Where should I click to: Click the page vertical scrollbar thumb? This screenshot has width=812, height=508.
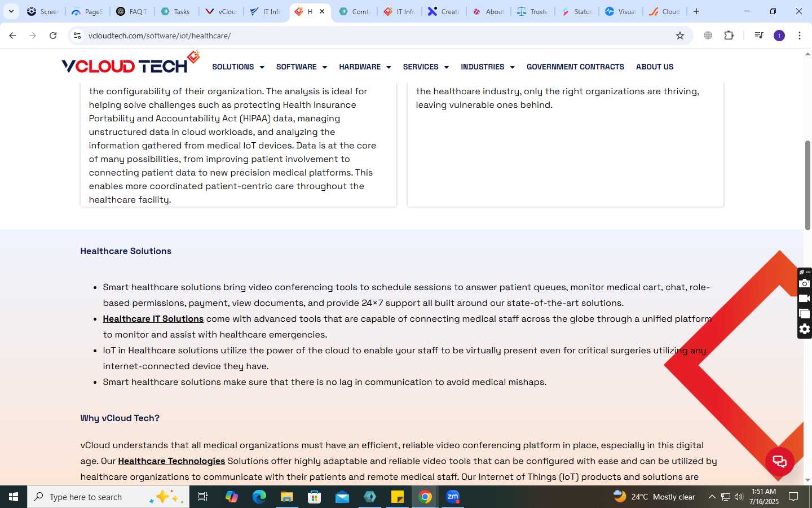pos(807,185)
